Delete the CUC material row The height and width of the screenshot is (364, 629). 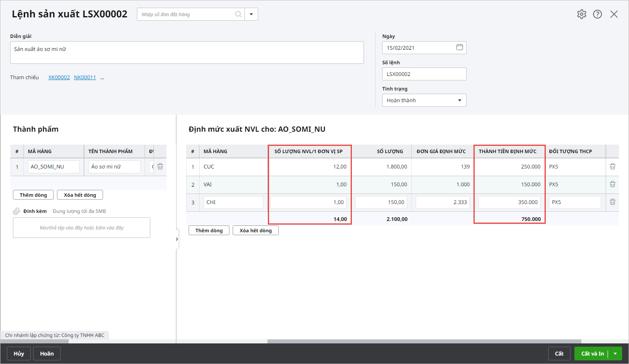(x=612, y=166)
